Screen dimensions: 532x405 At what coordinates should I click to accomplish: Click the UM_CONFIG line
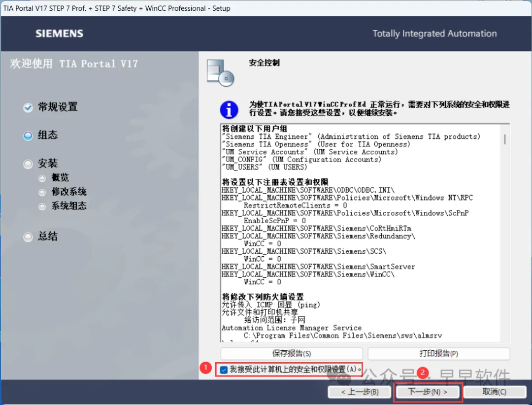(301, 160)
